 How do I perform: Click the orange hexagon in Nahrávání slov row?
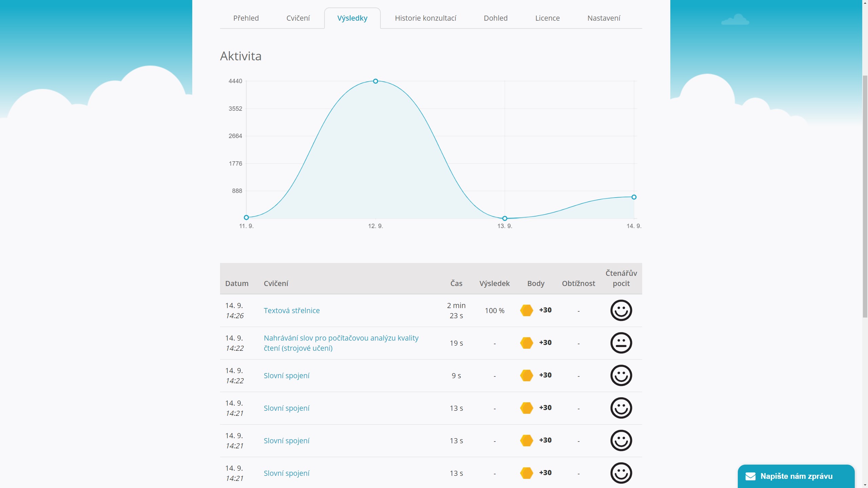[527, 343]
